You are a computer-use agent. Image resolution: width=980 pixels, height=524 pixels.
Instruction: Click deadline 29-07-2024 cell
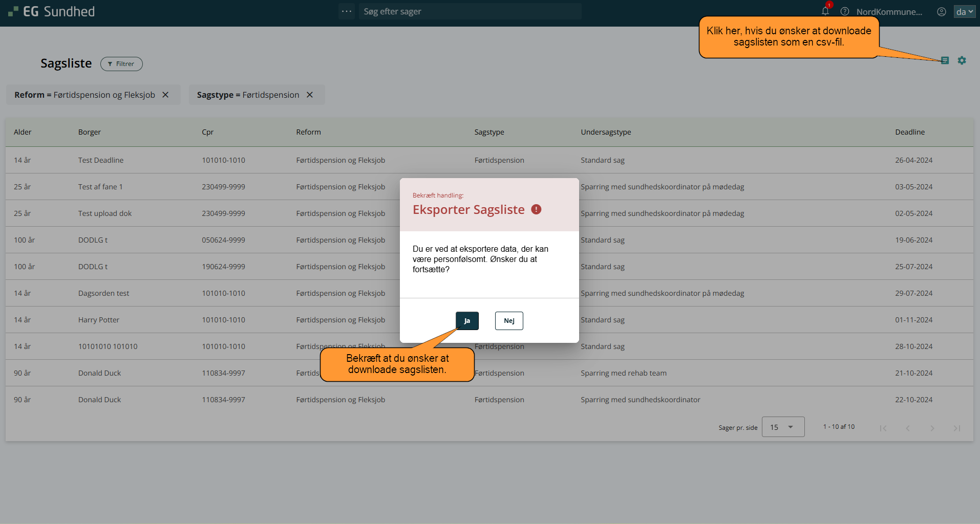click(x=914, y=293)
